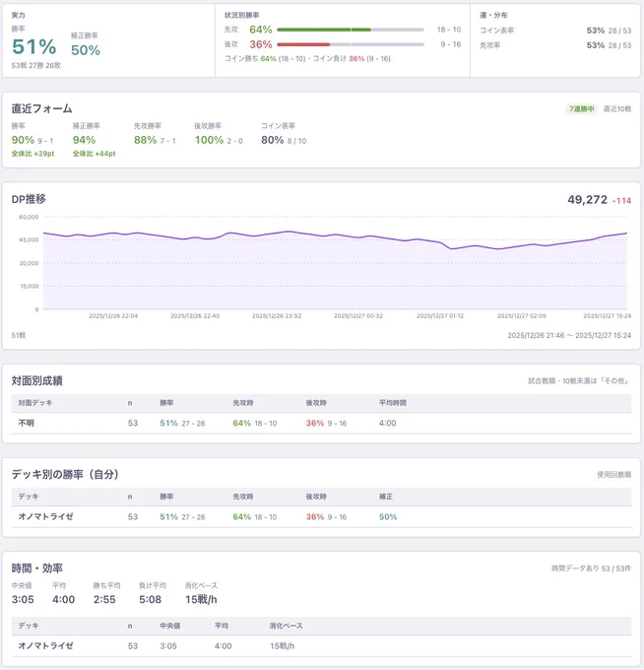Select the 50% corrected win rate in 実力
The height and width of the screenshot is (670, 644).
click(86, 50)
